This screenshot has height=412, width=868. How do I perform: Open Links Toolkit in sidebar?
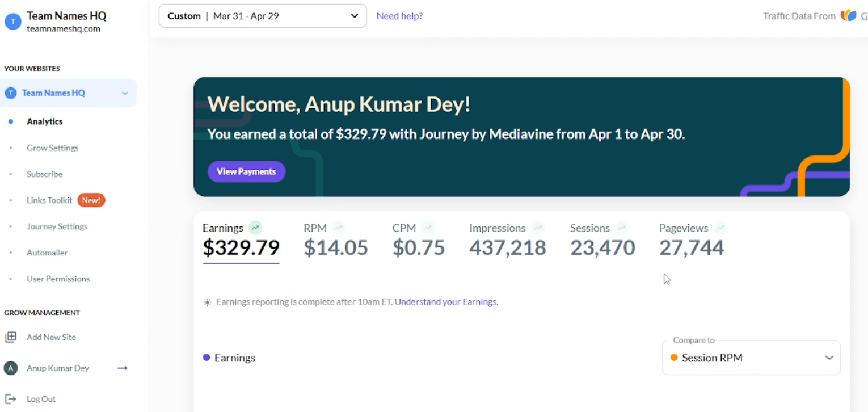tap(49, 200)
